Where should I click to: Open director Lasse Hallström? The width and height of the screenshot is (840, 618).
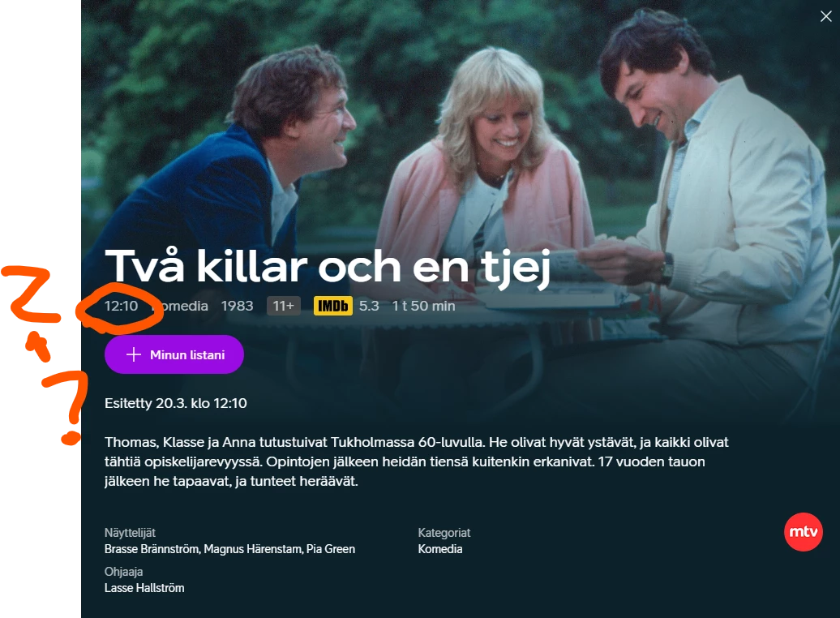pos(144,588)
